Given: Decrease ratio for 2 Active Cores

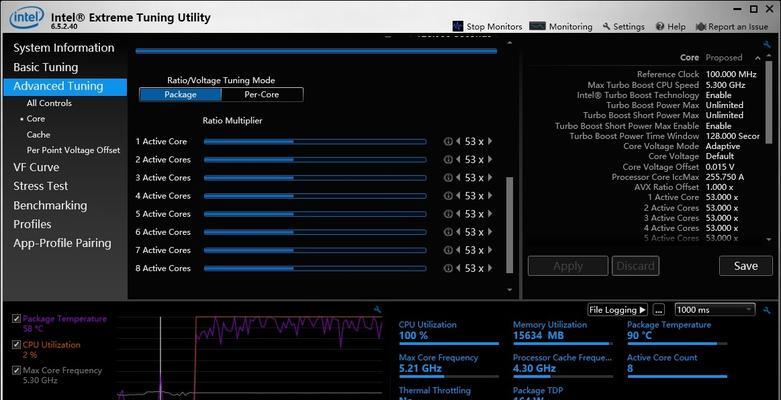Looking at the screenshot, I should pos(458,159).
